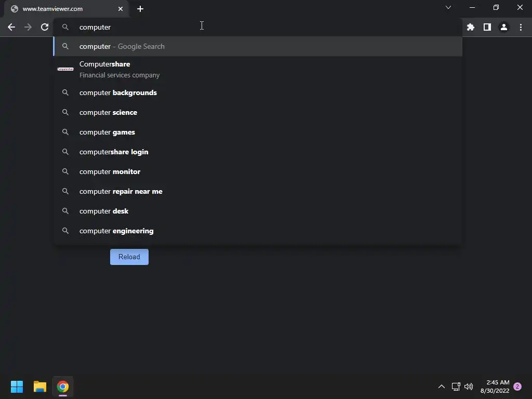Screen dimensions: 532x399
Task: Open the network status tray icon
Action: [456, 387]
